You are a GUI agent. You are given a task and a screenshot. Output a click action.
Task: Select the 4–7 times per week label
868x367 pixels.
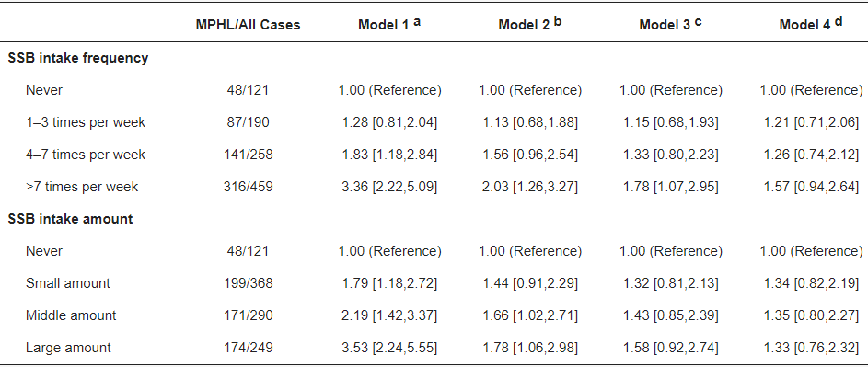tap(86, 155)
